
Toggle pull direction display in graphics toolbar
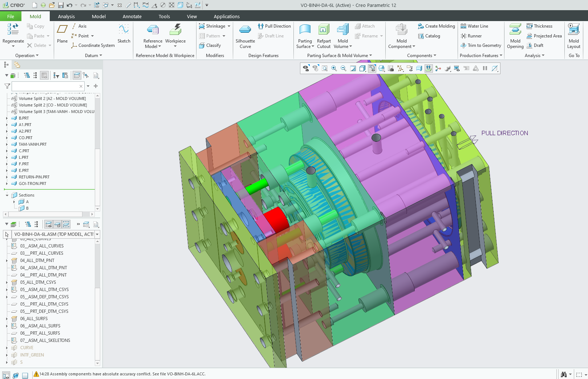(429, 68)
